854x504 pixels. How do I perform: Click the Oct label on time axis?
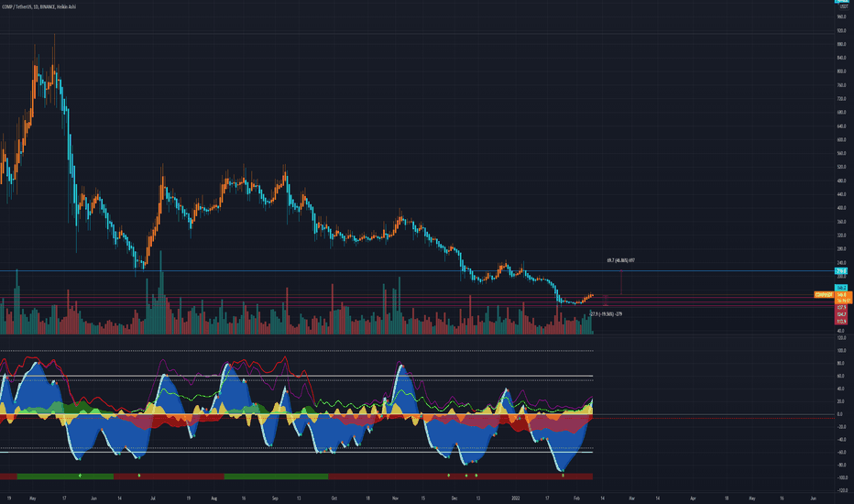[334, 498]
